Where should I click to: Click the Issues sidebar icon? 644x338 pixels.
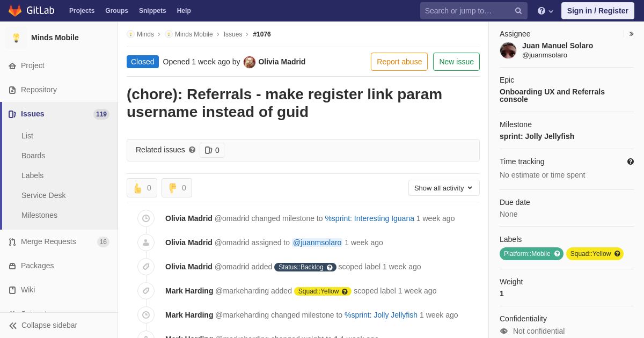coord(12,114)
